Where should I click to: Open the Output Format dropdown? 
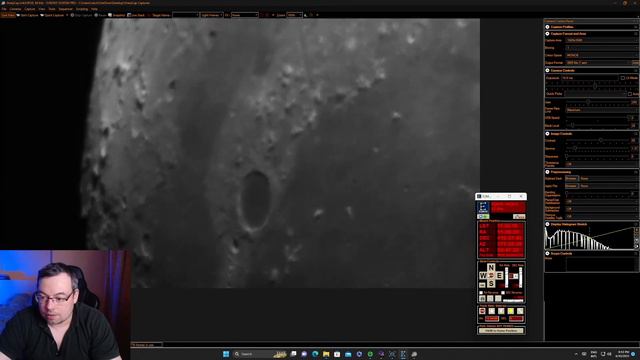click(x=598, y=63)
